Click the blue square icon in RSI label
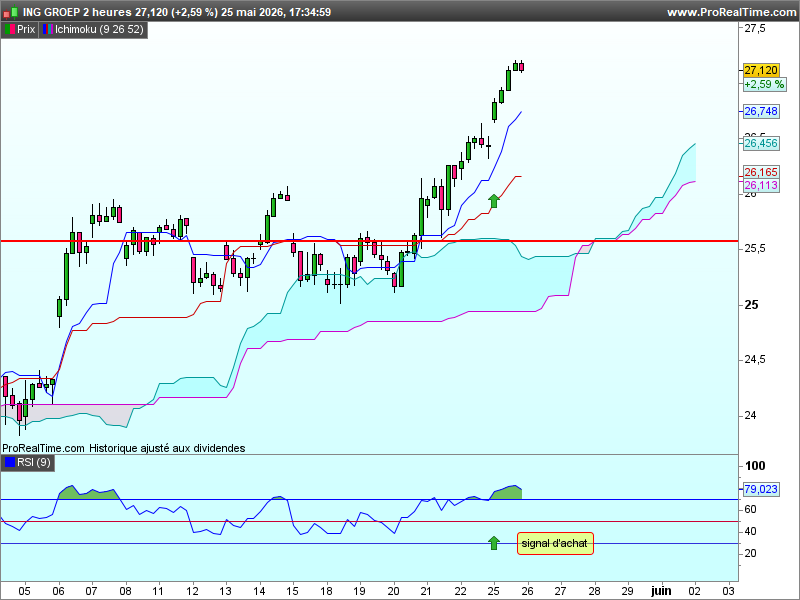The image size is (800, 600). [10, 463]
